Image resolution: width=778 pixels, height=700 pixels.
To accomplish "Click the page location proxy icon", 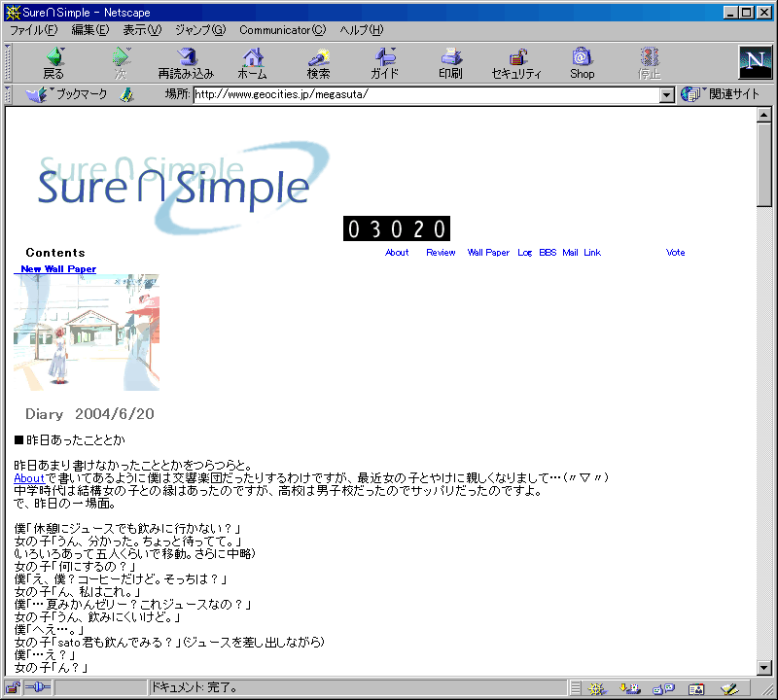I will click(x=127, y=94).
